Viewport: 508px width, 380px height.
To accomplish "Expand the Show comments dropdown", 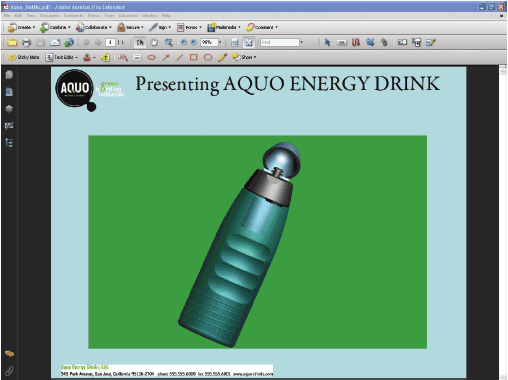I will [x=244, y=57].
